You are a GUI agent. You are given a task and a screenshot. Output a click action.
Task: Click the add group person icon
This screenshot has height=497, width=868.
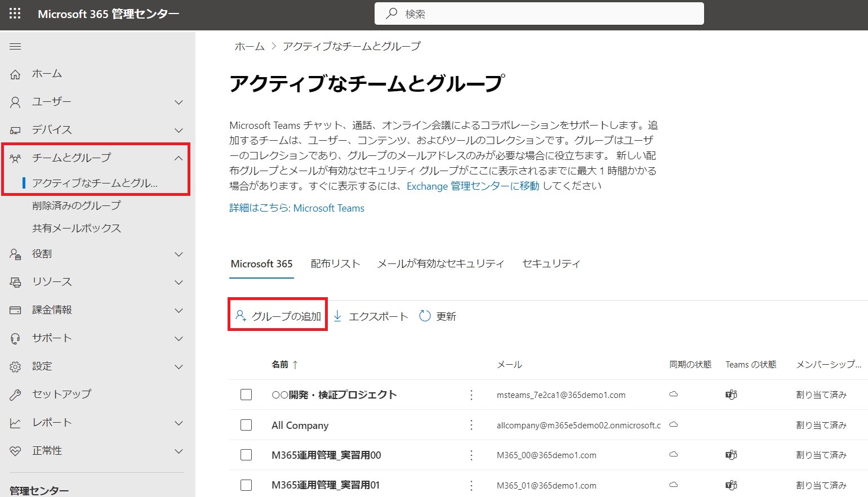pyautogui.click(x=241, y=316)
